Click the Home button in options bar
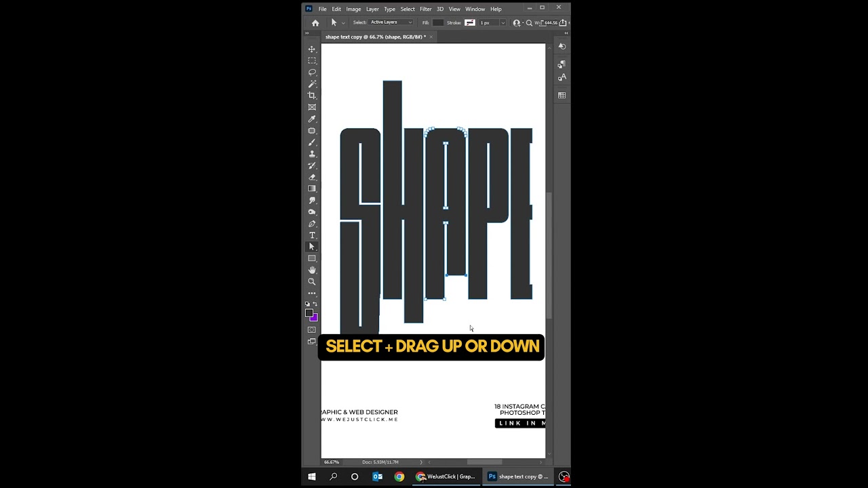This screenshot has width=868, height=488. coord(315,23)
